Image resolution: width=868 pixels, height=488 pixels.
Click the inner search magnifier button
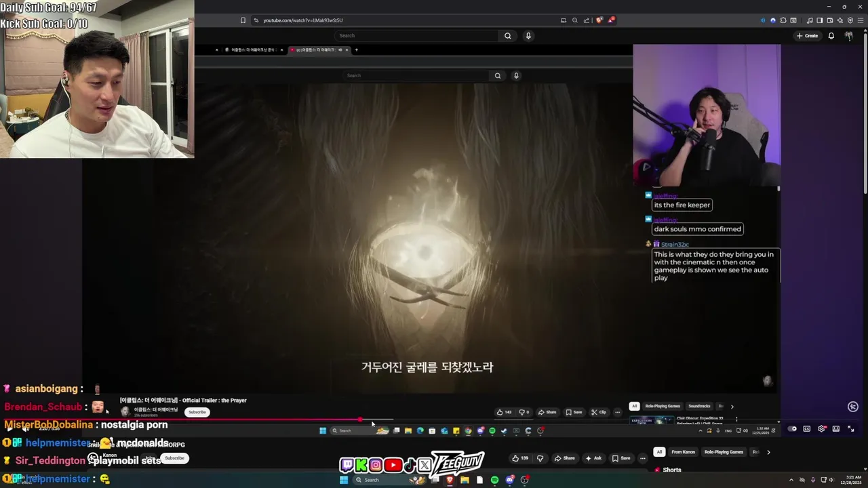pyautogui.click(x=498, y=75)
